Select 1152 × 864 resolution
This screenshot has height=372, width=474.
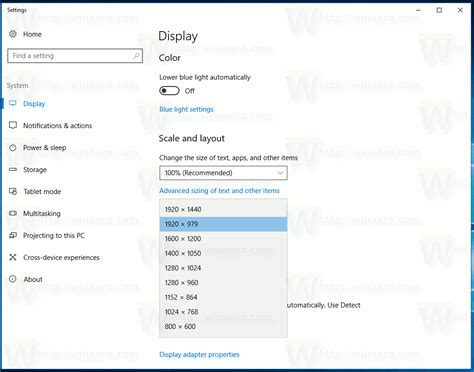tap(223, 297)
